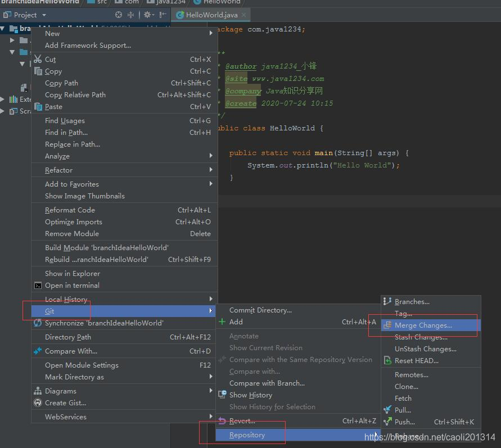
Task: Select Show in Explorer menu item
Action: point(123,274)
